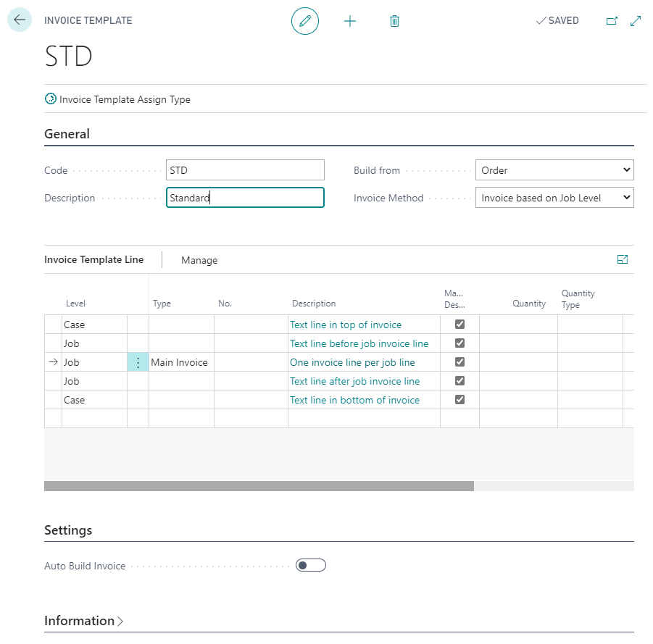Screen dimensions: 653x644
Task: Click the Type column header
Action: 162,304
